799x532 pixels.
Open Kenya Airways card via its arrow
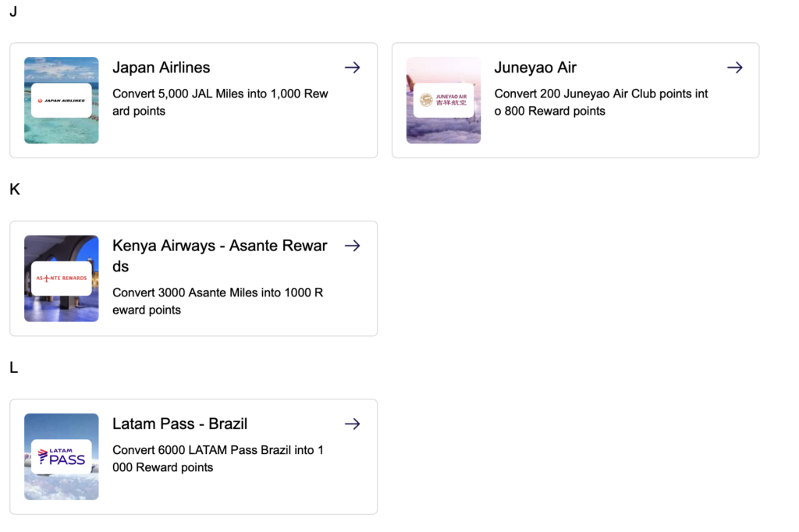(352, 246)
